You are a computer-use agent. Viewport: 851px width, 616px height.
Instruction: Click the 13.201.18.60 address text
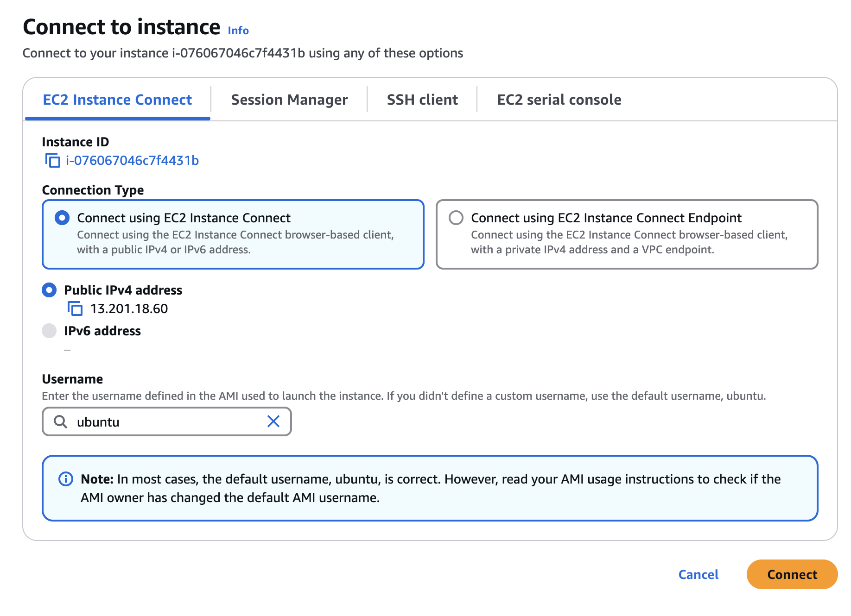[129, 308]
